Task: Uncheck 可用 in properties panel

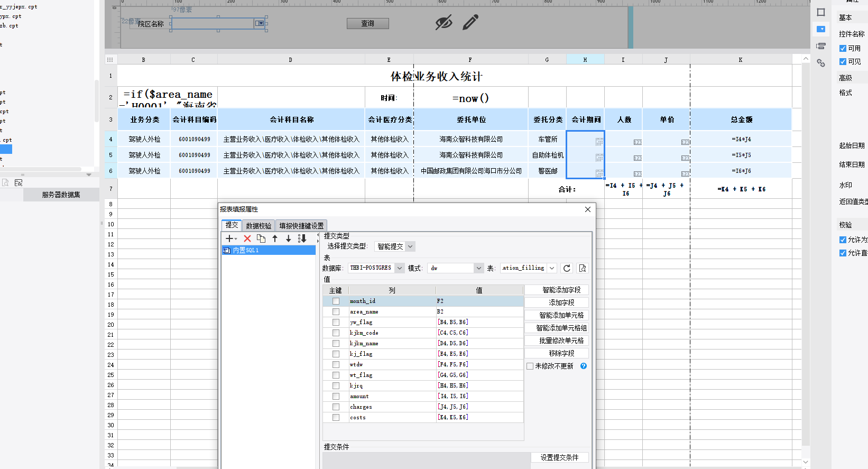Action: [843, 48]
